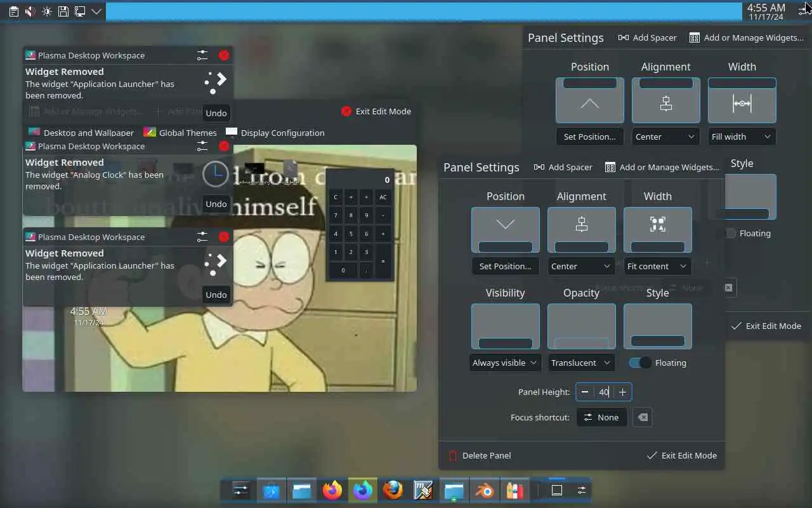Viewport: 812px width, 508px height.
Task: Click the top Position preview in back Panel Settings
Action: coord(590,100)
